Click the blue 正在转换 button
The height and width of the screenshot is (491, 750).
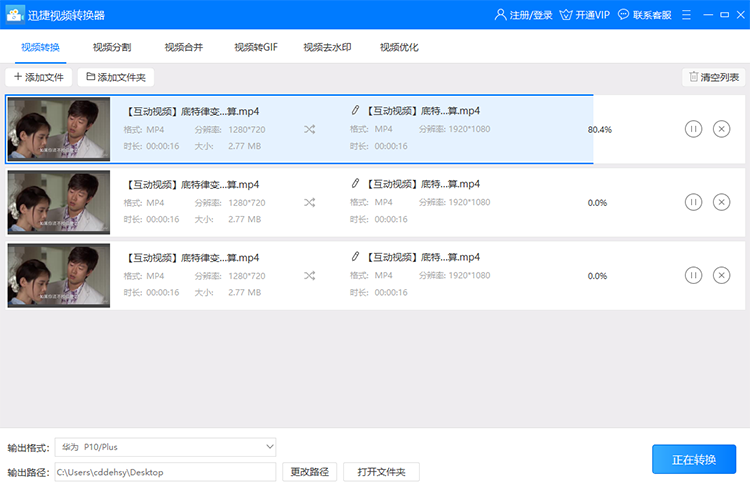click(694, 459)
